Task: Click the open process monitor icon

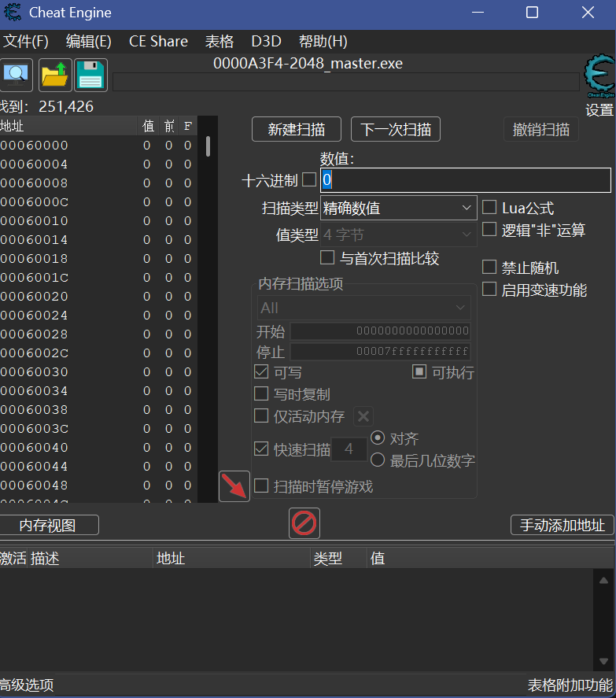Action: (x=15, y=75)
